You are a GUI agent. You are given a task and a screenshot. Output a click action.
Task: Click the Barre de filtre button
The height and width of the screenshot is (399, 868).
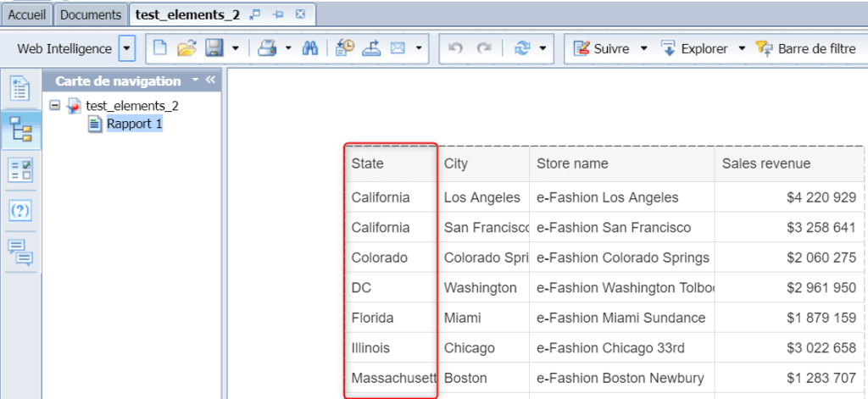click(x=807, y=49)
